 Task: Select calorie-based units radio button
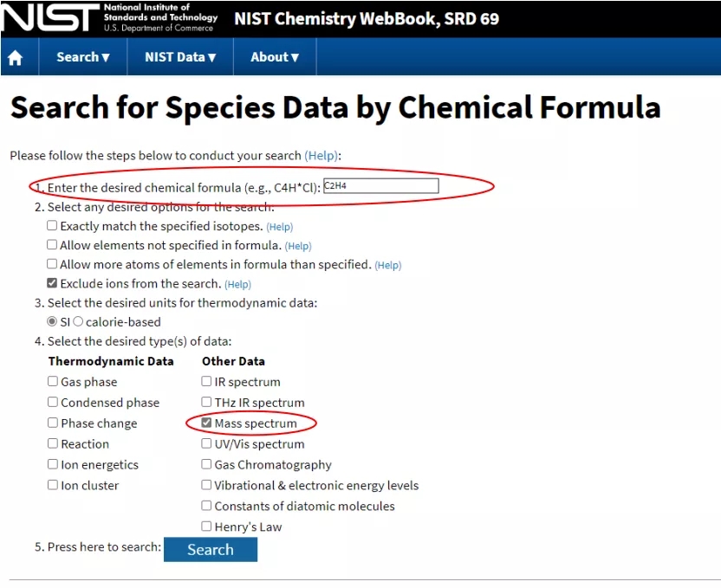(79, 322)
